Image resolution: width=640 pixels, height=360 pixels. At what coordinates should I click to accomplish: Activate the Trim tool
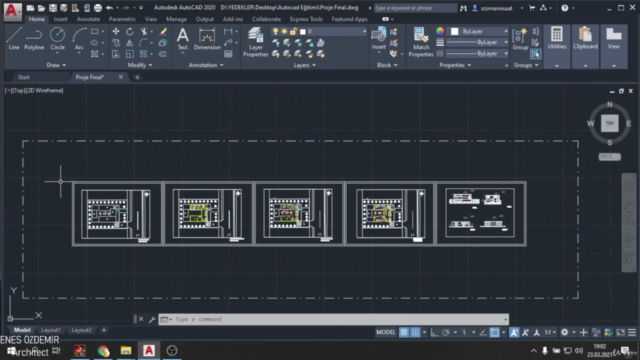click(144, 31)
